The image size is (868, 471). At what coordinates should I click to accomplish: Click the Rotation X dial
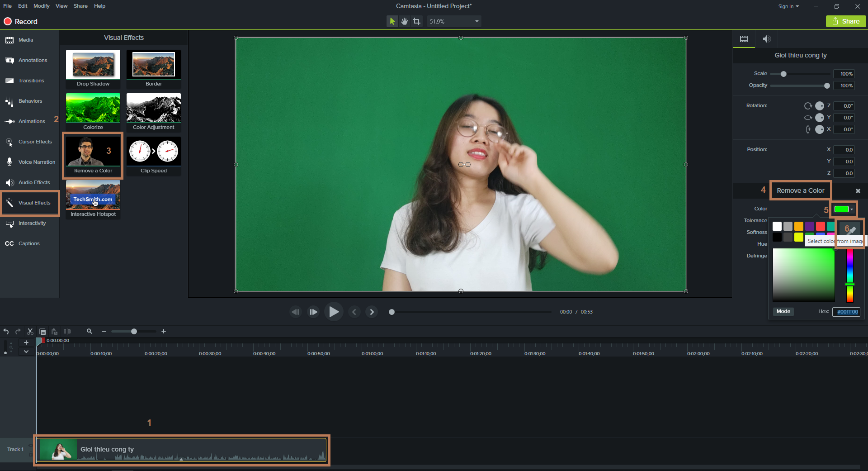pyautogui.click(x=819, y=129)
